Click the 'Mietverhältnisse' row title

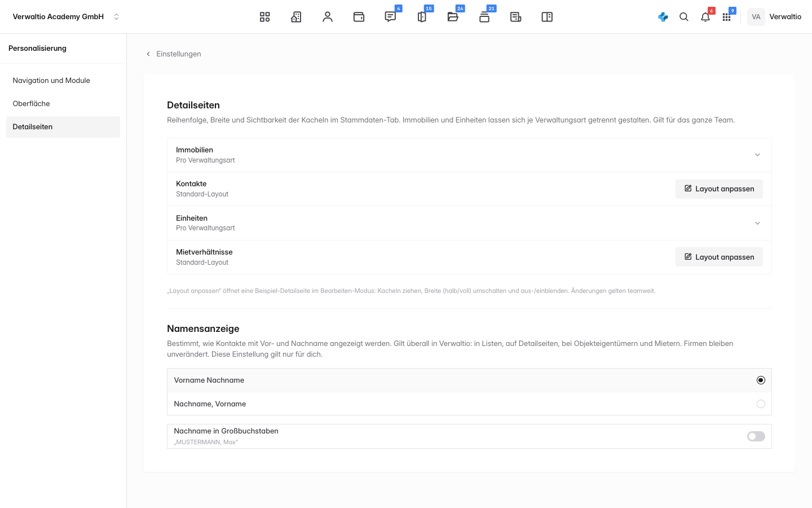click(204, 252)
